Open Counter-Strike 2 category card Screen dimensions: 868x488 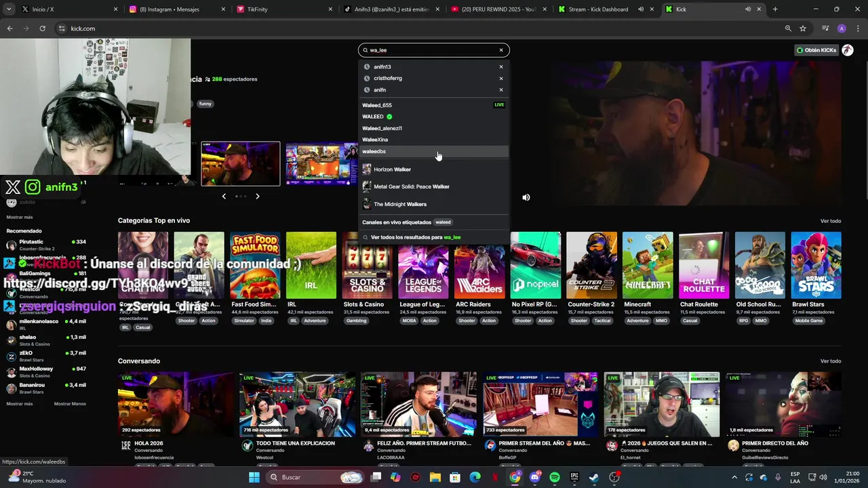[x=592, y=265]
